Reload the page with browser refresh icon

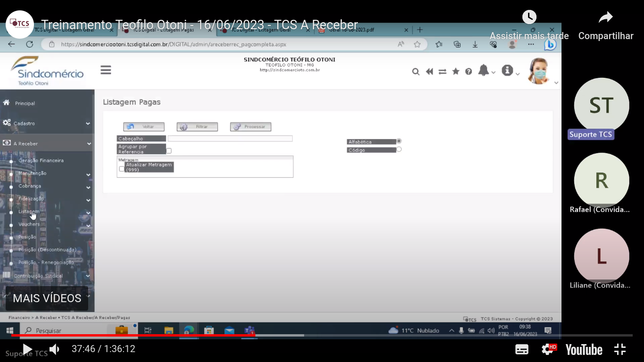tap(29, 44)
